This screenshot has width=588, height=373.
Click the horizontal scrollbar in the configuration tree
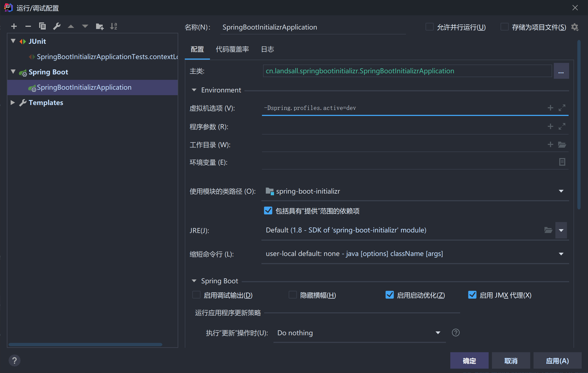pyautogui.click(x=85, y=345)
